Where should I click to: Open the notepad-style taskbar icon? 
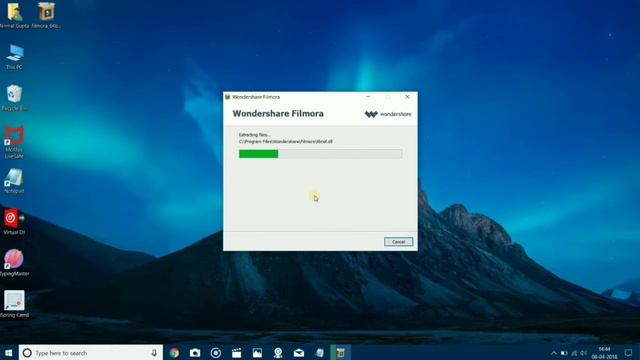pyautogui.click(x=320, y=353)
